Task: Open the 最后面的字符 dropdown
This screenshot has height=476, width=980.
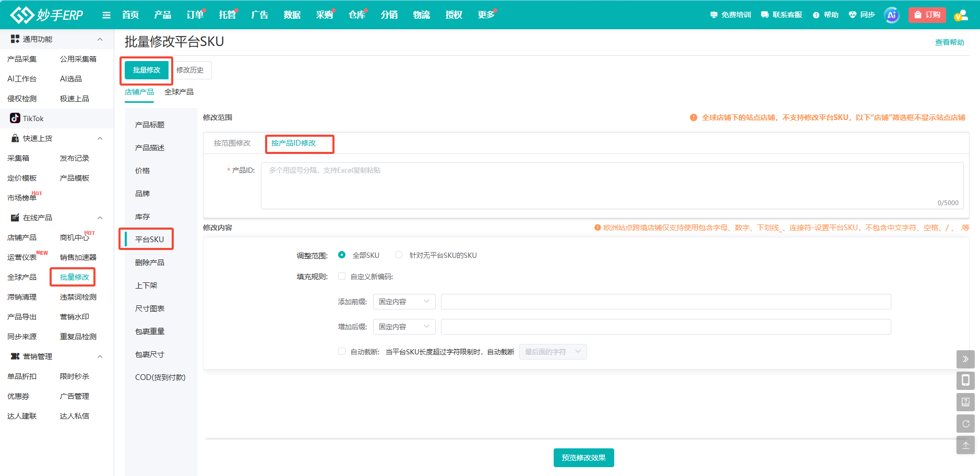Action: pyautogui.click(x=553, y=352)
